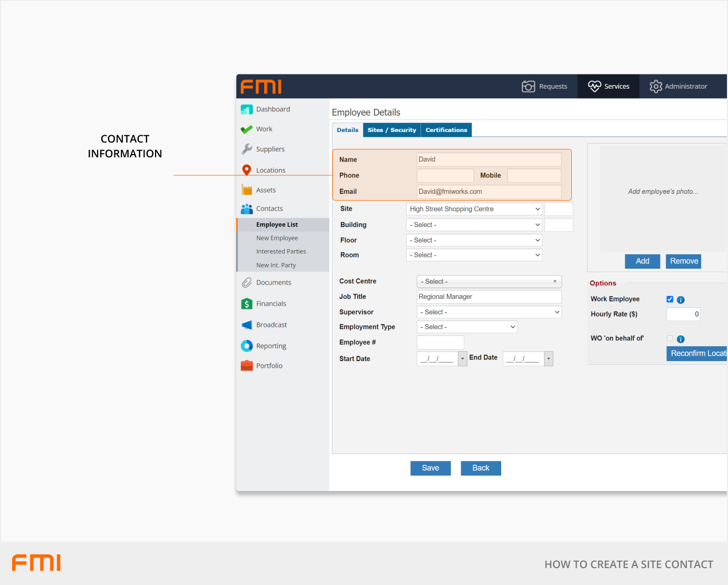Click the Broadcast megaphone icon
This screenshot has width=728, height=585.
(246, 325)
